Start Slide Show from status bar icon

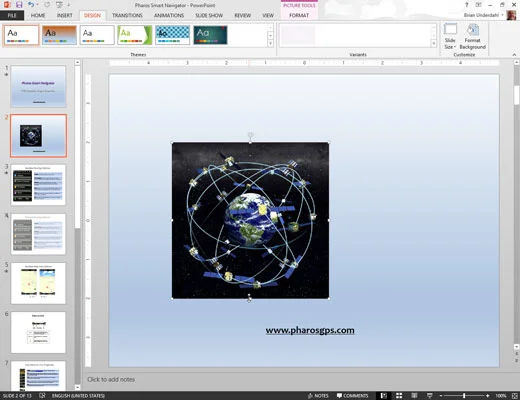tap(430, 396)
